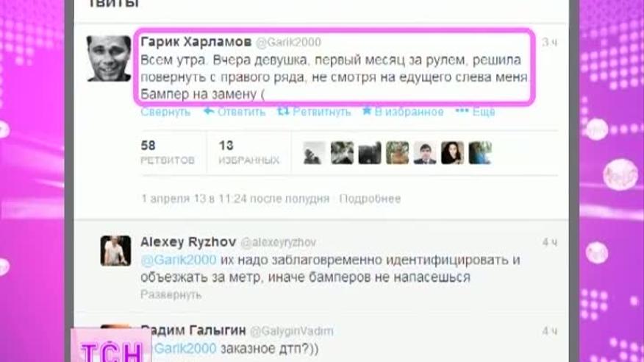The image size is (644, 362).
Task: Click the star icon for В избранное
Action: pos(367,111)
